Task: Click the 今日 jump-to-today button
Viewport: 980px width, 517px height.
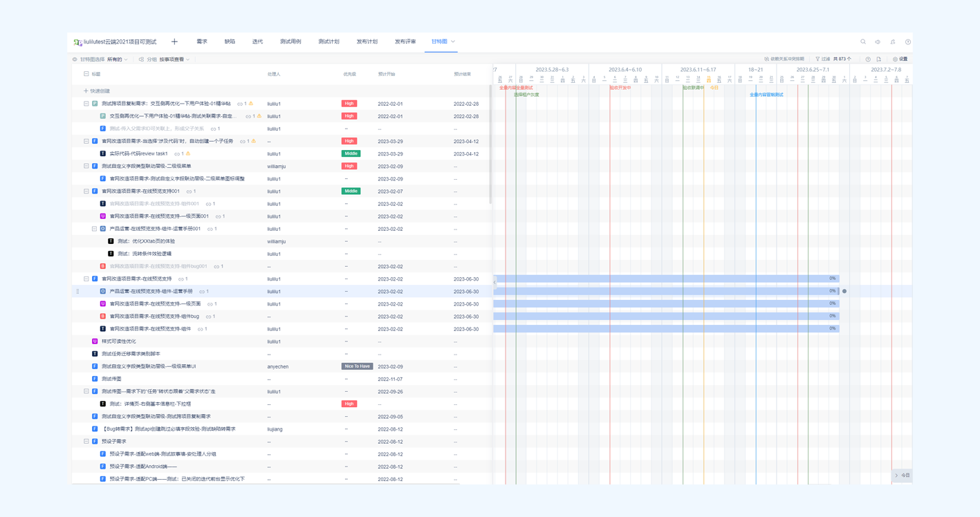Action: coord(902,476)
